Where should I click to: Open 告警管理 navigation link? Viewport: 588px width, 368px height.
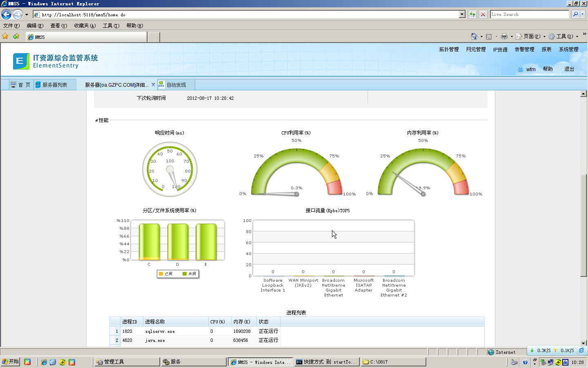click(524, 49)
